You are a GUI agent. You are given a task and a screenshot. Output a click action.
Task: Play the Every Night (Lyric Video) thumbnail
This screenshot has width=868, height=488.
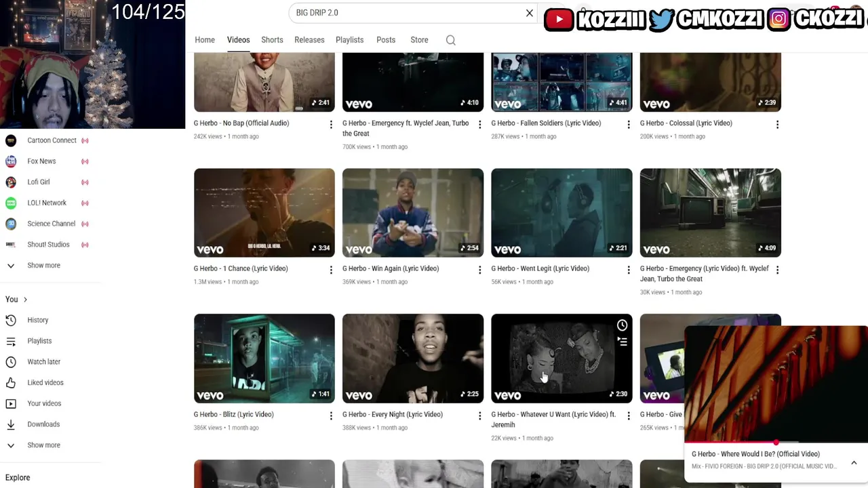(x=413, y=359)
